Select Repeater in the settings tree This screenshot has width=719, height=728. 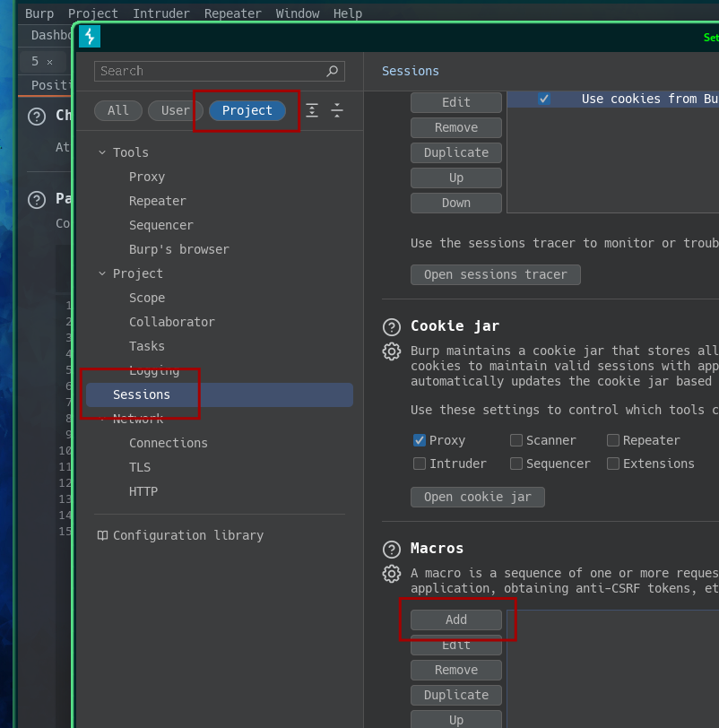[x=158, y=201]
